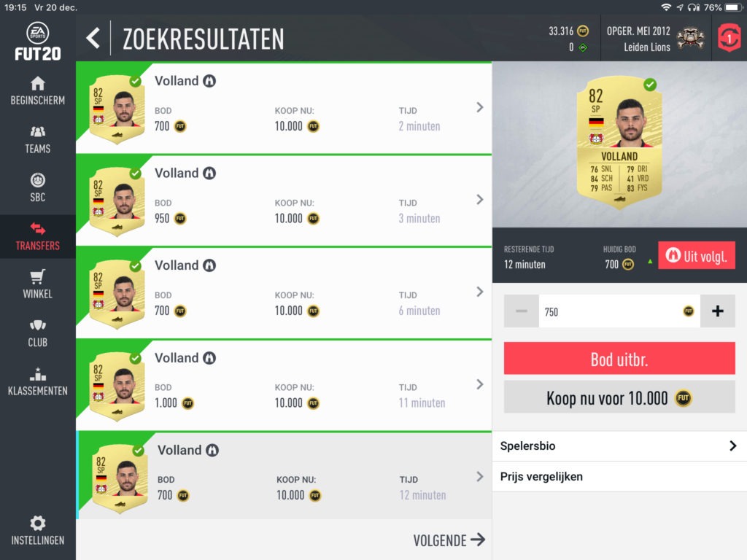Tap the red notification badge icon
The width and height of the screenshot is (747, 560).
pyautogui.click(x=729, y=38)
